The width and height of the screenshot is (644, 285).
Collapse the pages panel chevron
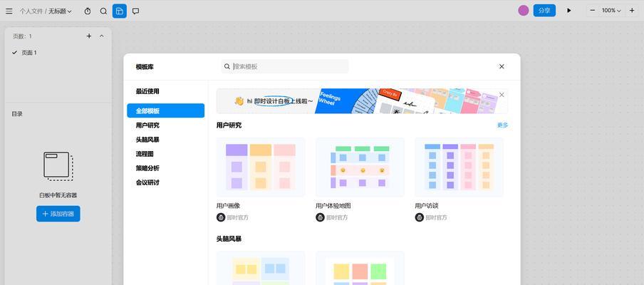[x=102, y=36]
